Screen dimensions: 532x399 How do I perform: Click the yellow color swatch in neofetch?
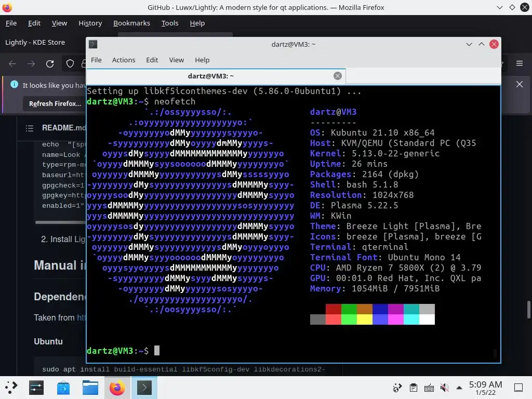coord(364,320)
